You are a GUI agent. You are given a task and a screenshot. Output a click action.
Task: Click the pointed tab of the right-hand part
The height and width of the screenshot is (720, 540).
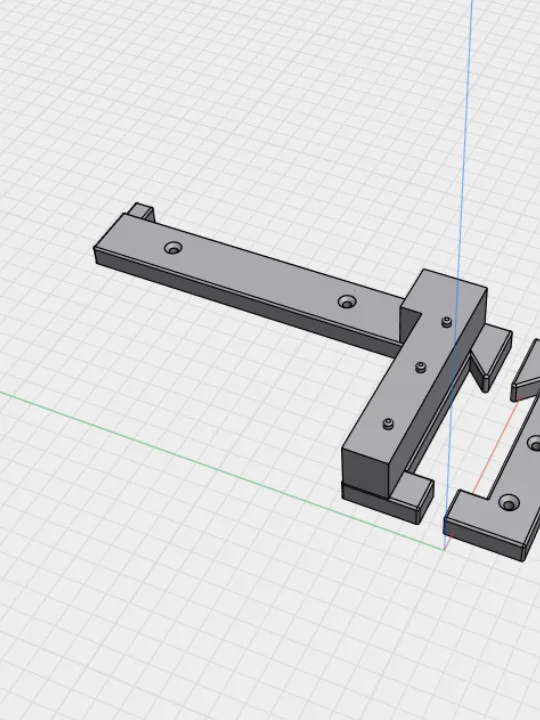(x=527, y=371)
